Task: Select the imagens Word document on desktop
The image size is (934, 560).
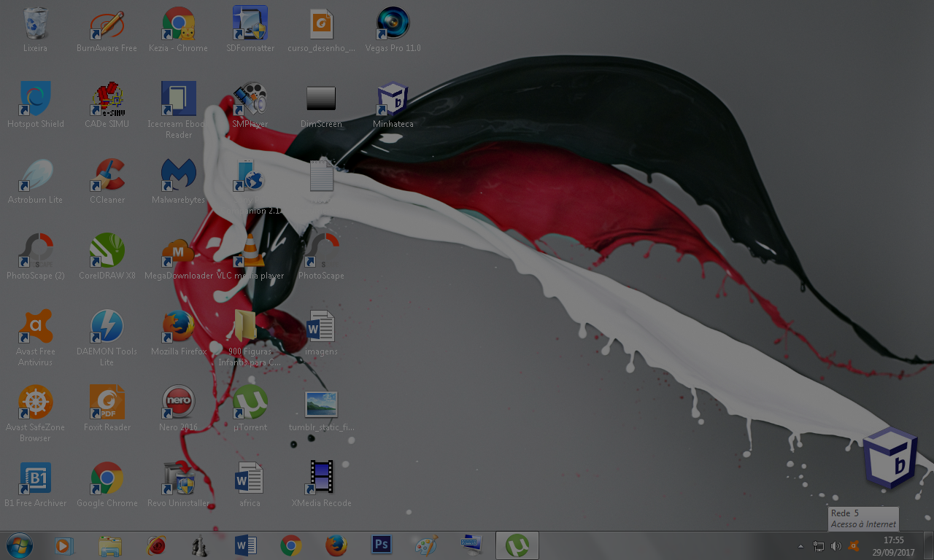Action: [321, 332]
